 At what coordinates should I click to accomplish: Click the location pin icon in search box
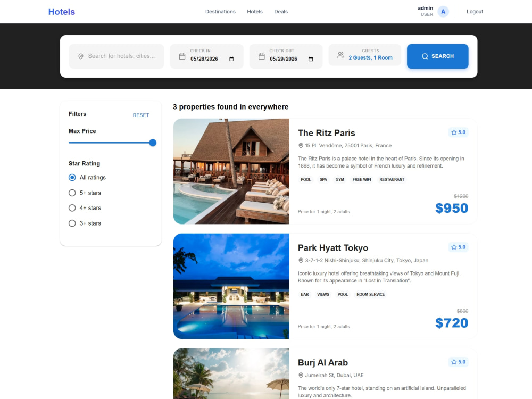tap(81, 56)
